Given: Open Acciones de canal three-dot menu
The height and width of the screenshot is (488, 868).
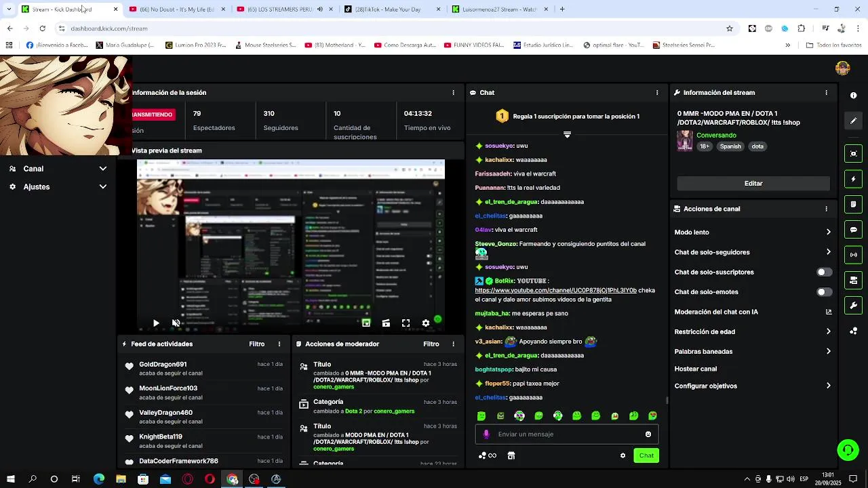Looking at the screenshot, I should pos(826,209).
